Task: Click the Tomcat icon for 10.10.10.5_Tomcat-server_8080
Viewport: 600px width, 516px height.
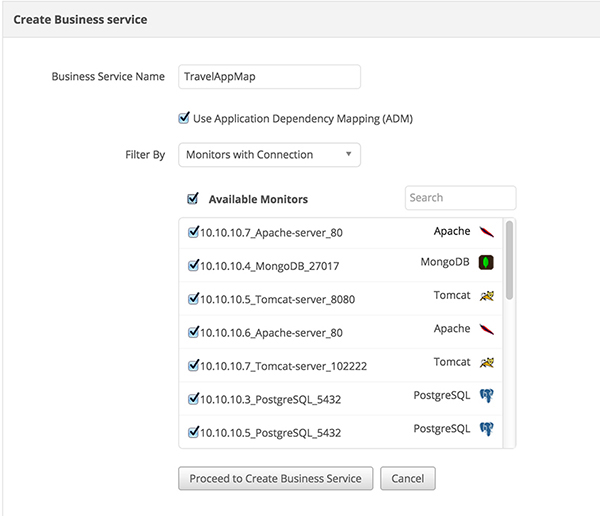Action: click(x=487, y=297)
